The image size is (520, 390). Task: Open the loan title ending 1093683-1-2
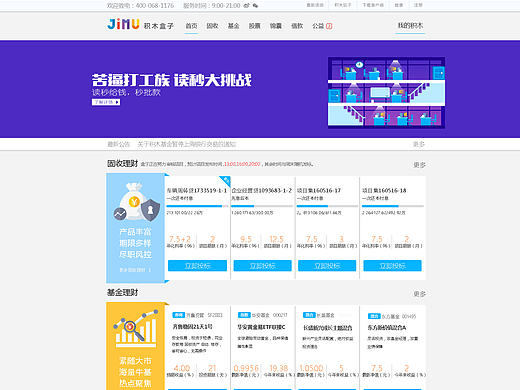click(262, 191)
